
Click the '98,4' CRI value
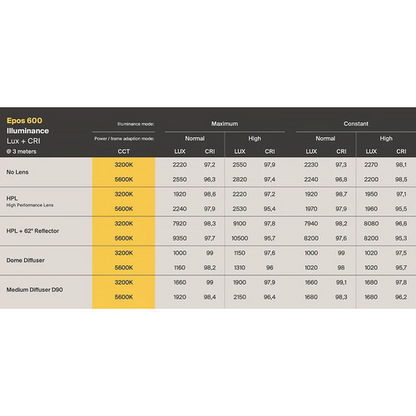tap(210, 297)
